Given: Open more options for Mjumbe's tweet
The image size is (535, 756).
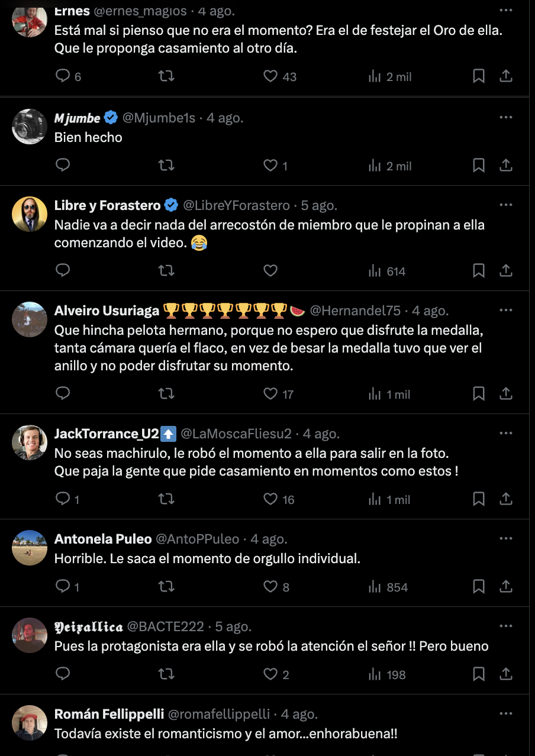Looking at the screenshot, I should [x=505, y=118].
